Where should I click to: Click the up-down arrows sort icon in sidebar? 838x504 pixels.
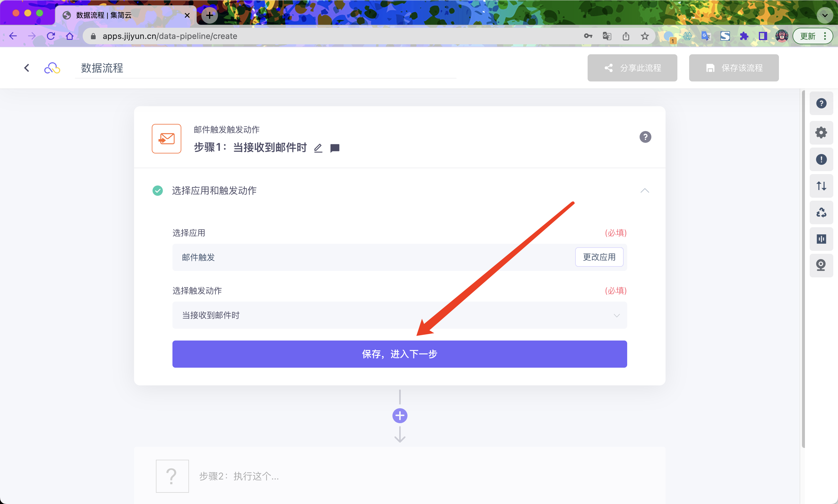[821, 186]
